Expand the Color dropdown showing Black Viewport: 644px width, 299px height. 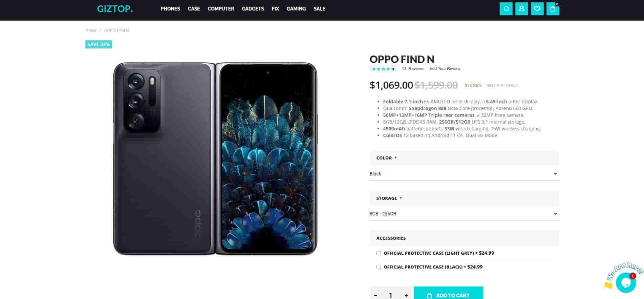point(464,174)
